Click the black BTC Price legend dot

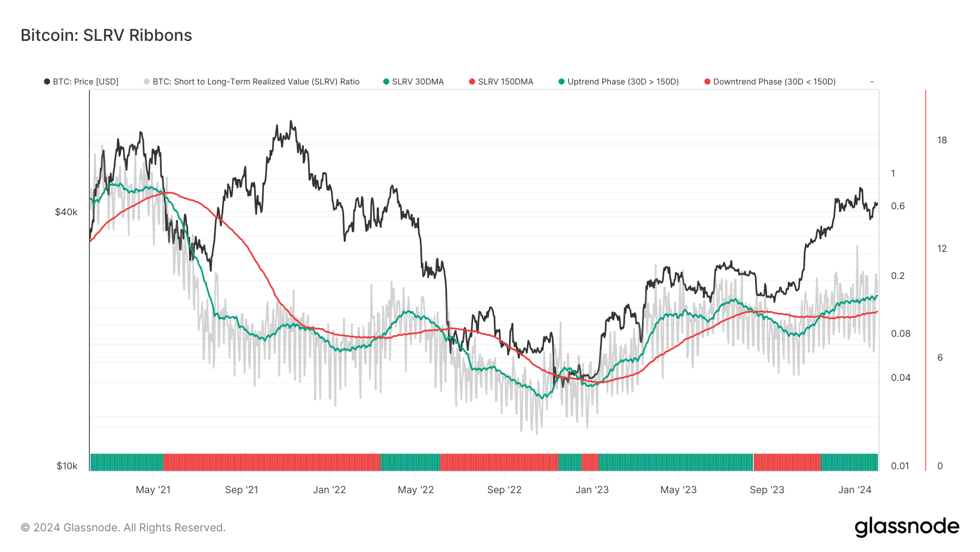pyautogui.click(x=46, y=81)
